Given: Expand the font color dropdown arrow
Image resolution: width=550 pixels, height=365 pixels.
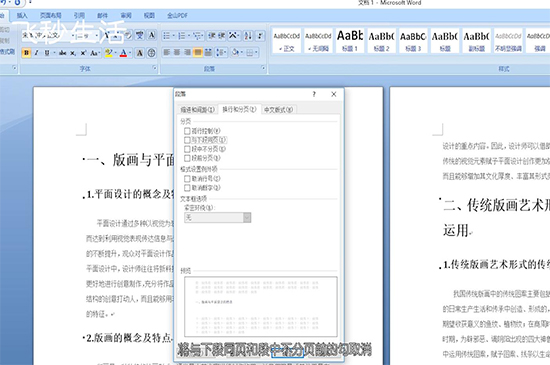Looking at the screenshot, I should point(130,53).
